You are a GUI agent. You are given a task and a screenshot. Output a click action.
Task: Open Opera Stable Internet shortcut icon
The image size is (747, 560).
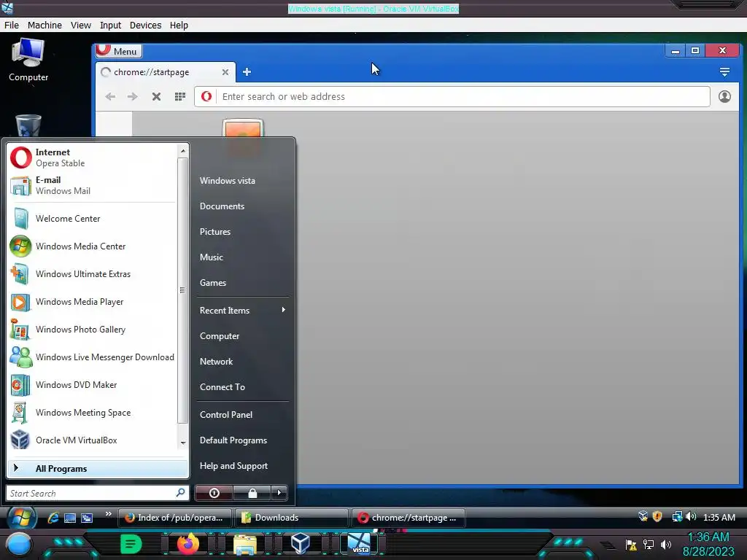pos(21,157)
